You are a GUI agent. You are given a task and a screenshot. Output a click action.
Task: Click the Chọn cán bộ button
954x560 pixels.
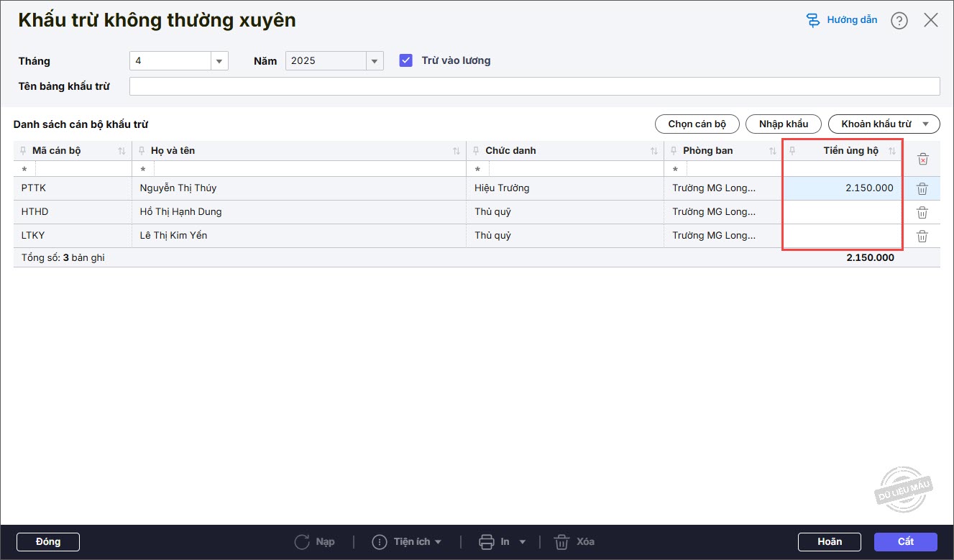click(697, 124)
